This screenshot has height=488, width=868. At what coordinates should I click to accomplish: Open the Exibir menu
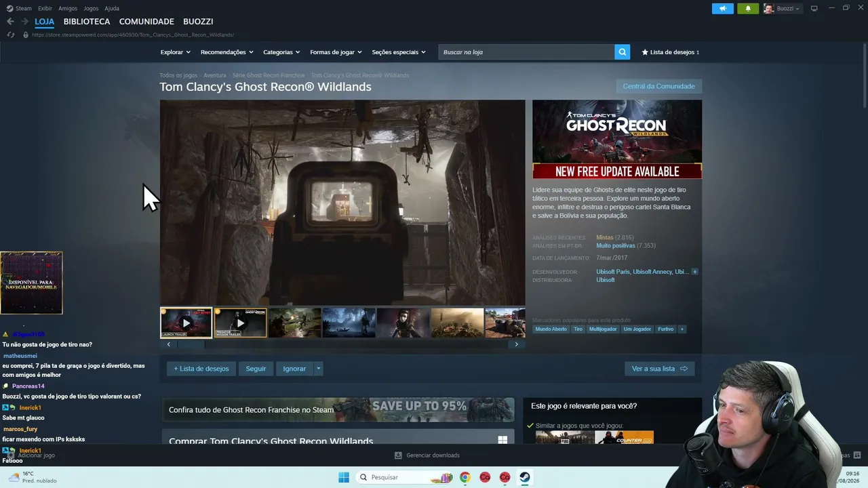45,8
